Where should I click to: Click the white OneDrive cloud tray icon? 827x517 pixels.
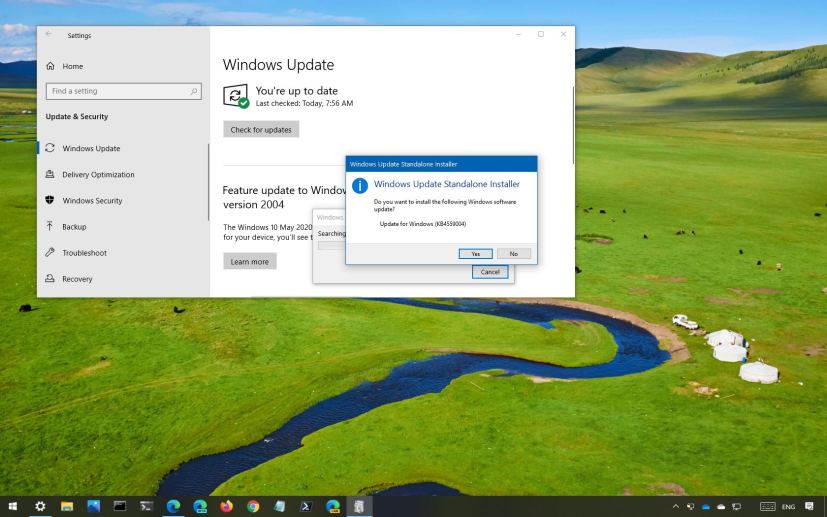pos(721,507)
